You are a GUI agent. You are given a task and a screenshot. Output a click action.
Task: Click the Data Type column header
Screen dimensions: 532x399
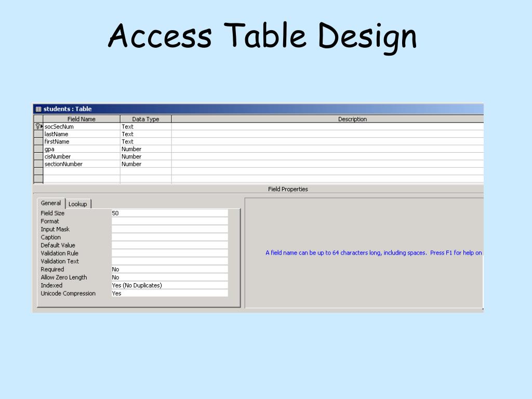point(146,119)
